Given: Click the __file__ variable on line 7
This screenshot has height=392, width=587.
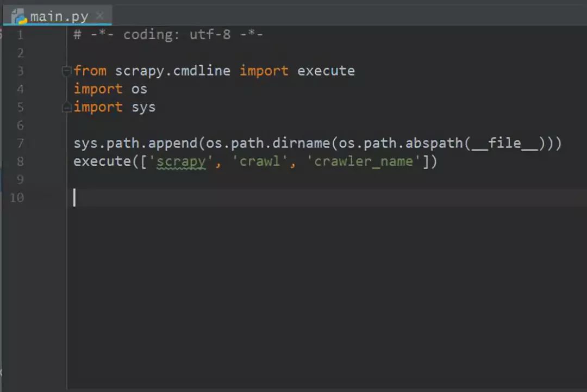Looking at the screenshot, I should tap(504, 143).
